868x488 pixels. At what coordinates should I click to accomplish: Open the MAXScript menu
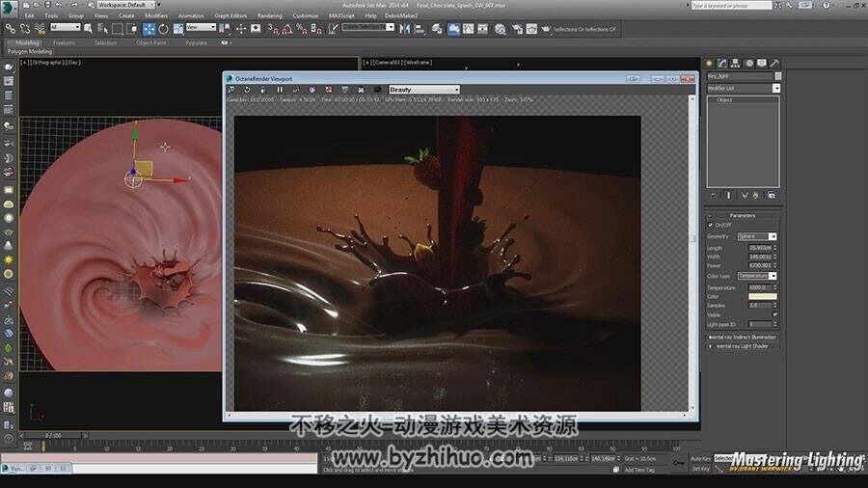pos(341,16)
